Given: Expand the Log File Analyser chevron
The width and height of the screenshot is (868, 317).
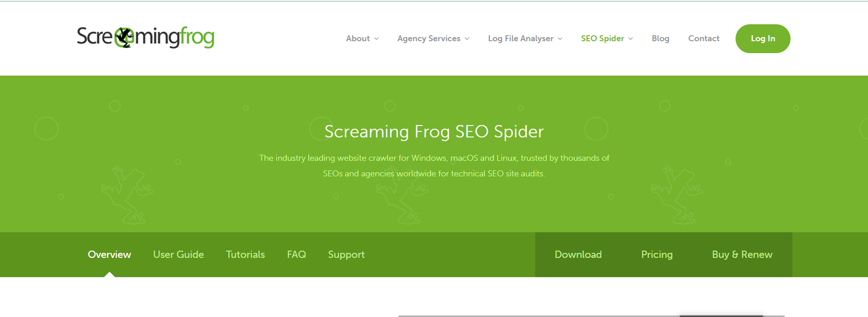Looking at the screenshot, I should click(560, 39).
